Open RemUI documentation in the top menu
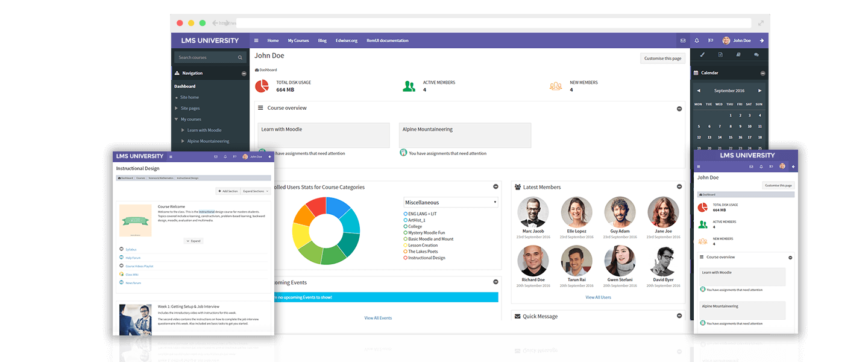 (387, 40)
